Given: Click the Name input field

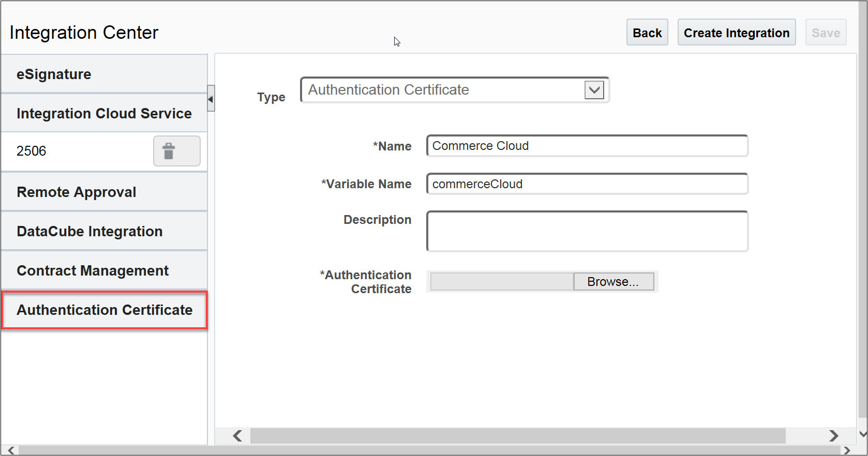Looking at the screenshot, I should pos(587,146).
